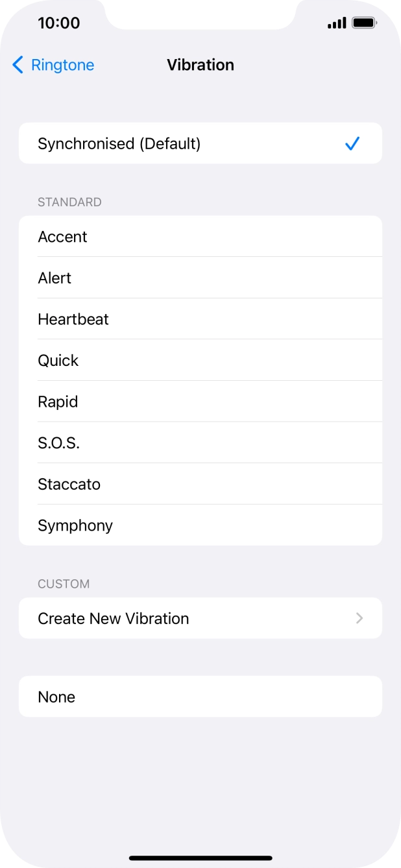401x868 pixels.
Task: Tap the battery status icon
Action: coord(365,23)
